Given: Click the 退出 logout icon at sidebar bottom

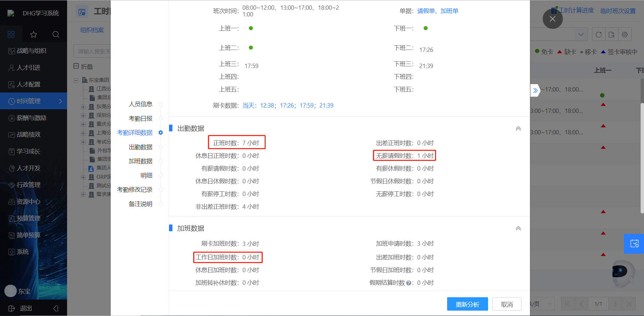Looking at the screenshot, I should (x=12, y=308).
